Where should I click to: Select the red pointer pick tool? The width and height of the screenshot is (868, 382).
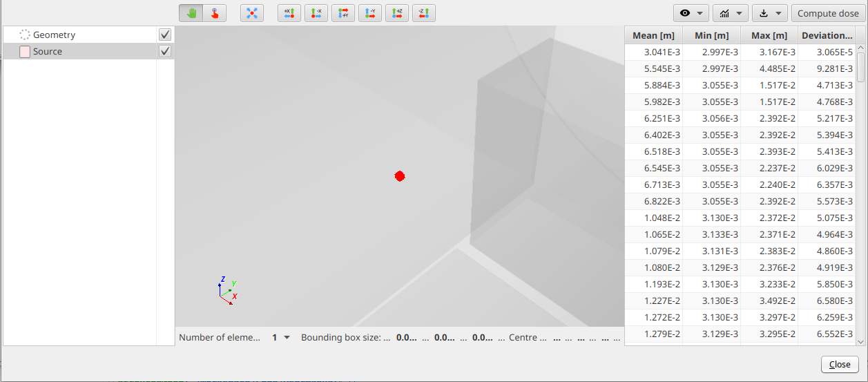(x=215, y=13)
